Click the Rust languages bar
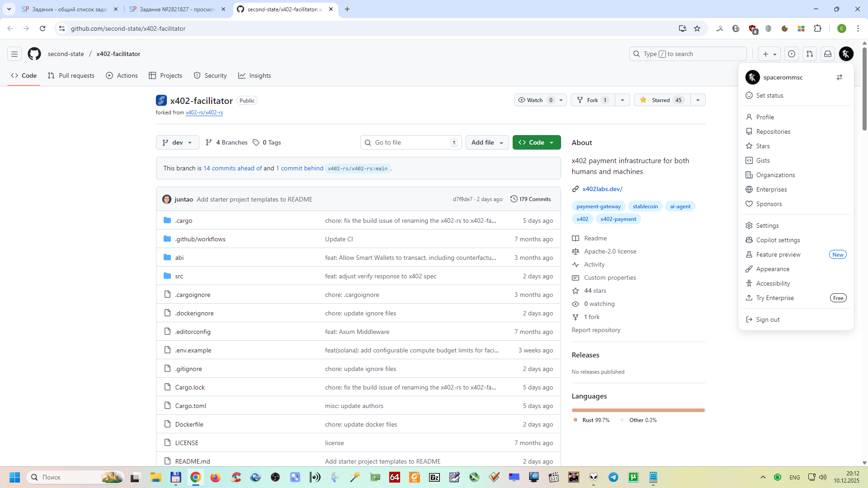This screenshot has width=868, height=488. coord(637,410)
